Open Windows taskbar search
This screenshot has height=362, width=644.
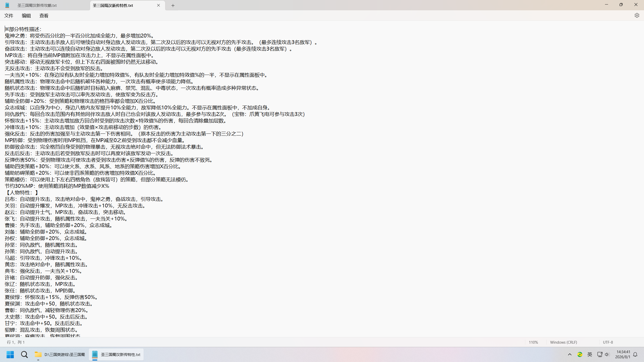[24, 354]
